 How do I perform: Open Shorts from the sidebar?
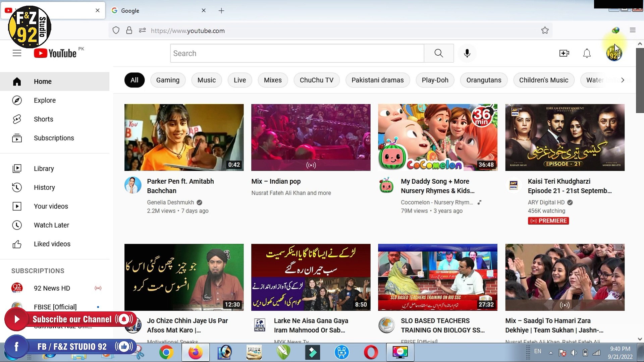tap(55, 119)
